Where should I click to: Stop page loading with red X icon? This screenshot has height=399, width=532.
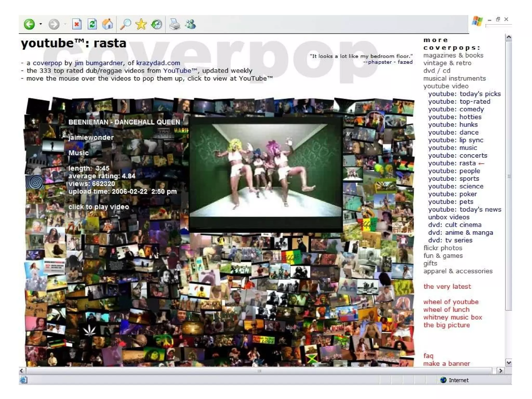77,24
